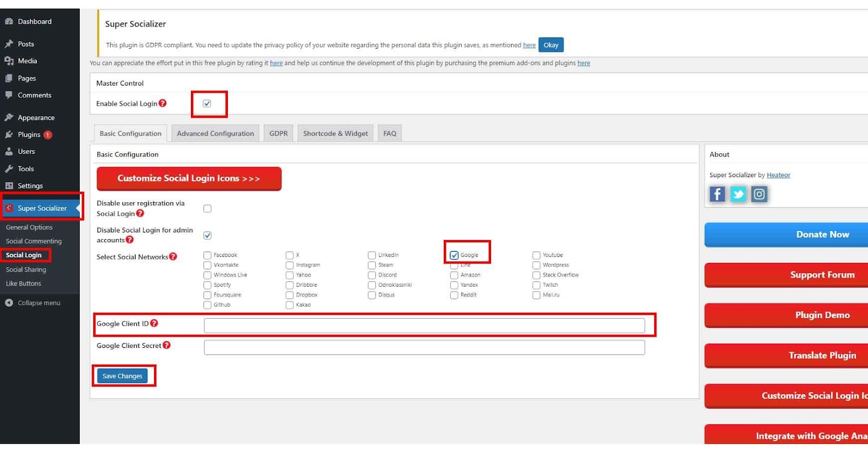Enable the Github network checkbox
The height and width of the screenshot is (452, 868).
[207, 305]
